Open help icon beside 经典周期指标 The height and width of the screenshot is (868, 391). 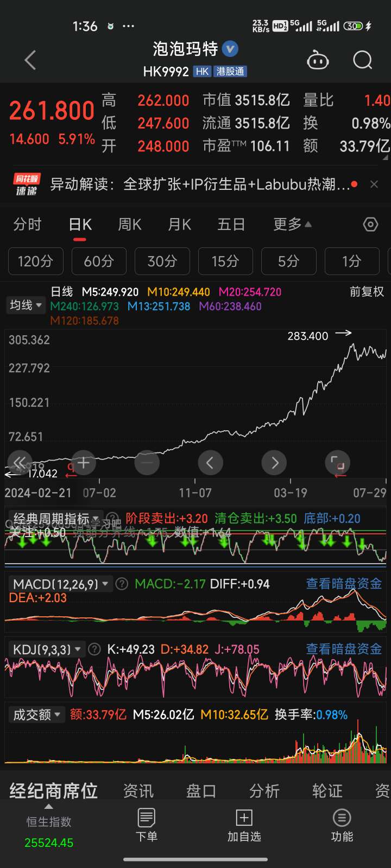click(x=112, y=519)
